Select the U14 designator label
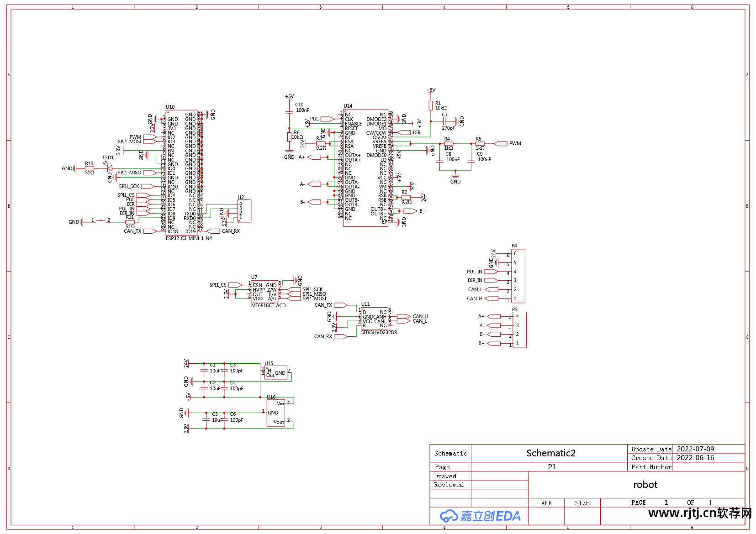This screenshot has width=756, height=534. (x=348, y=106)
